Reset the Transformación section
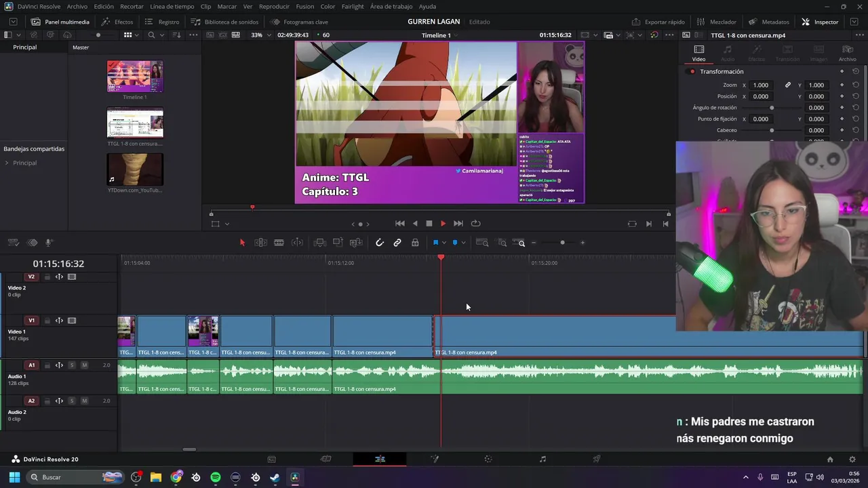 pos(856,72)
